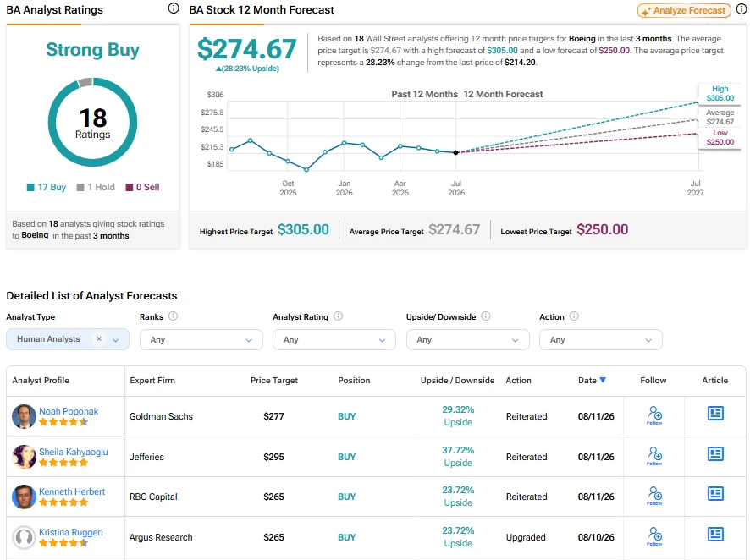Click the gray 1 Hold legend swatch

click(80, 187)
